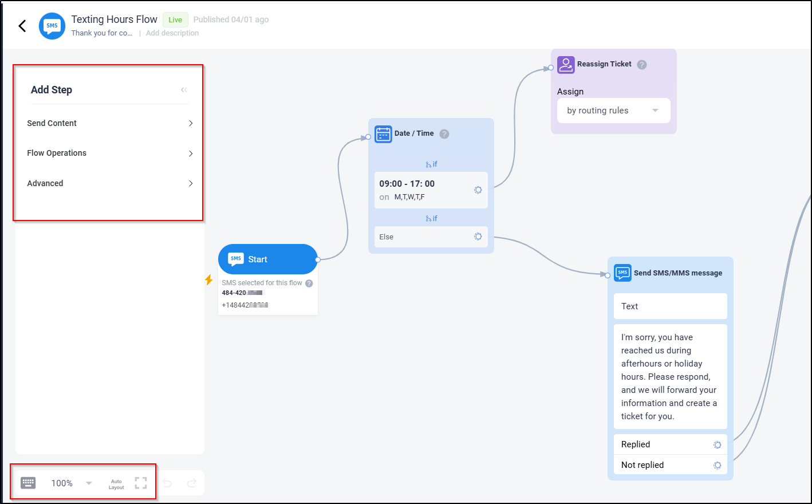Click connector circle on 09:00 - 17:00 condition
Image resolution: width=812 pixels, height=504 pixels.
click(478, 190)
